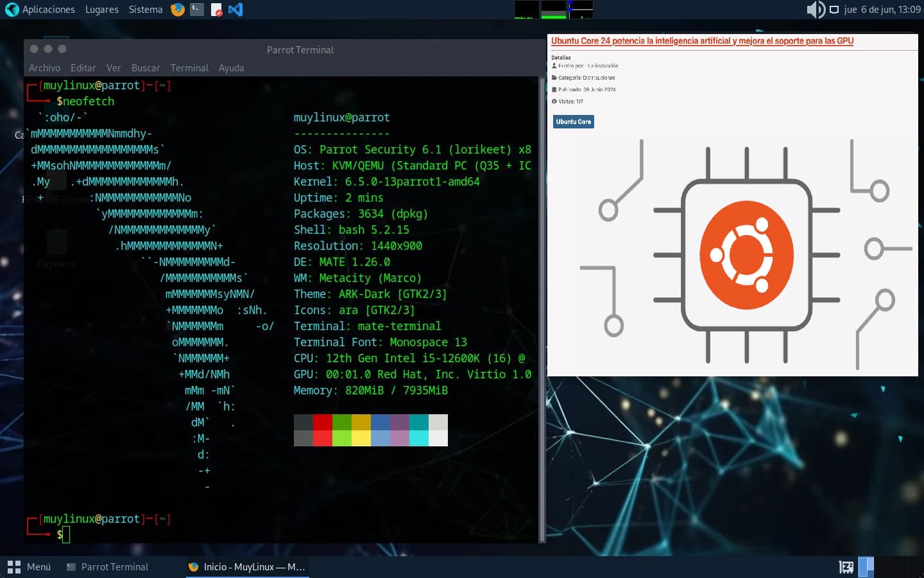Open the Editar menu in Parrot Terminal

tap(83, 68)
